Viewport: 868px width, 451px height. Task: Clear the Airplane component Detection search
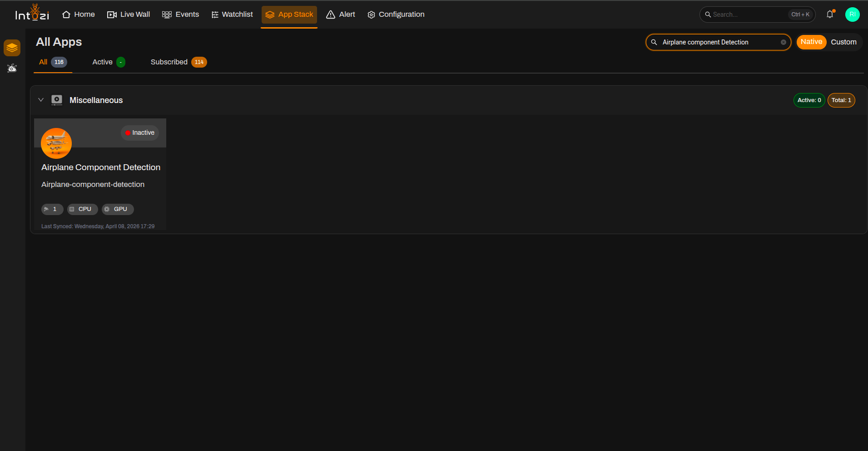coord(784,42)
